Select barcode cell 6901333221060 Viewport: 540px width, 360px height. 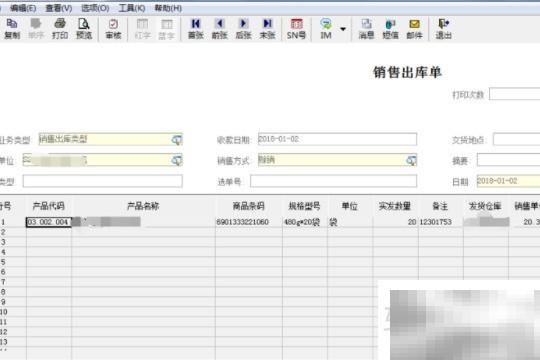249,222
